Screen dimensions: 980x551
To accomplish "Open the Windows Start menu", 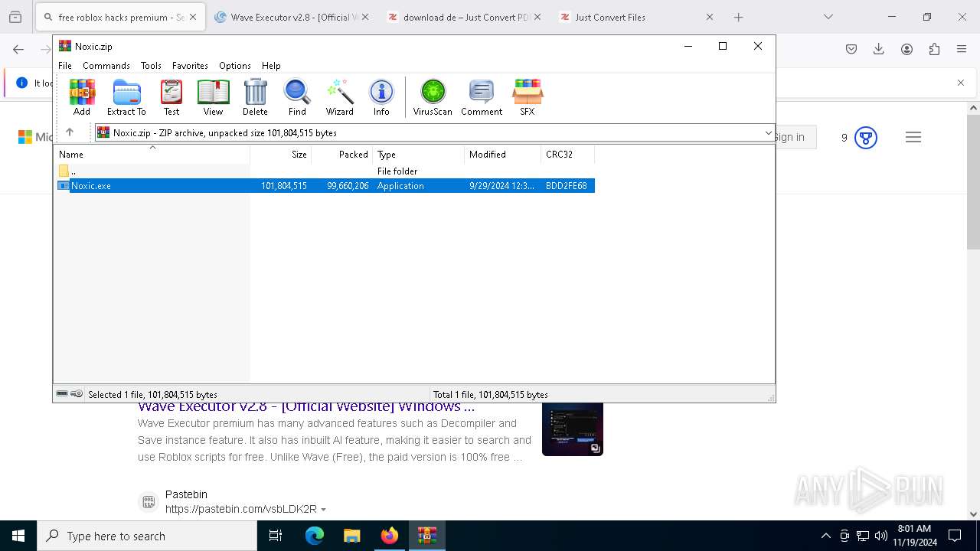I will [x=18, y=536].
